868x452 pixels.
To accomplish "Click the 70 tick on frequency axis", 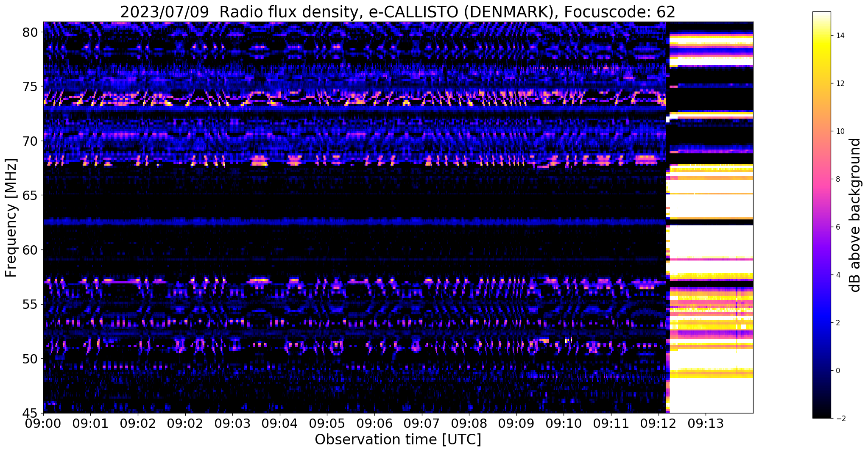I will point(31,141).
